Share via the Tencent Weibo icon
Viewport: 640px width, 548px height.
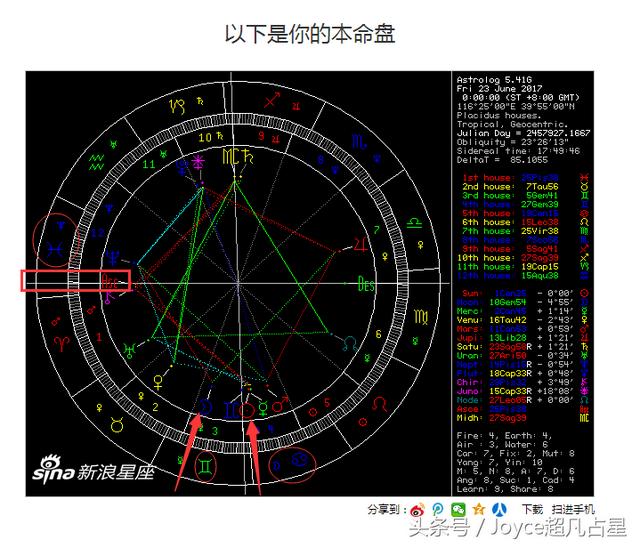coord(438,510)
